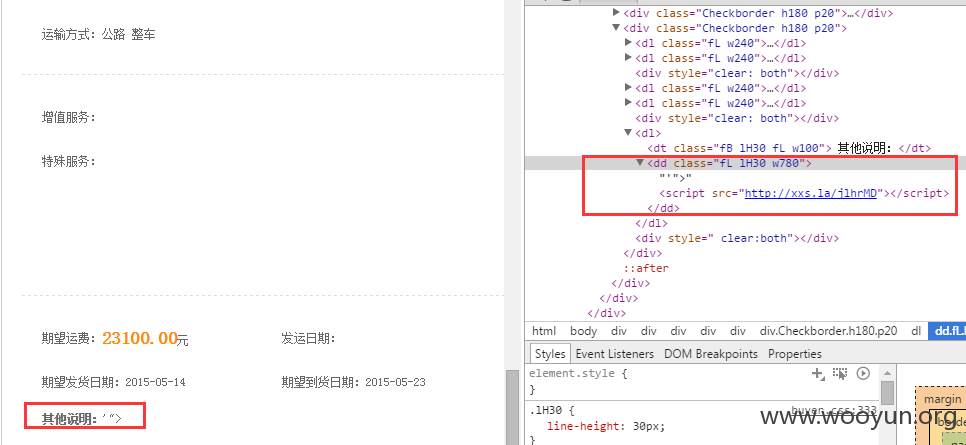Viewport: 966px width, 445px height.
Task: Switch to the Styles tab
Action: point(550,354)
